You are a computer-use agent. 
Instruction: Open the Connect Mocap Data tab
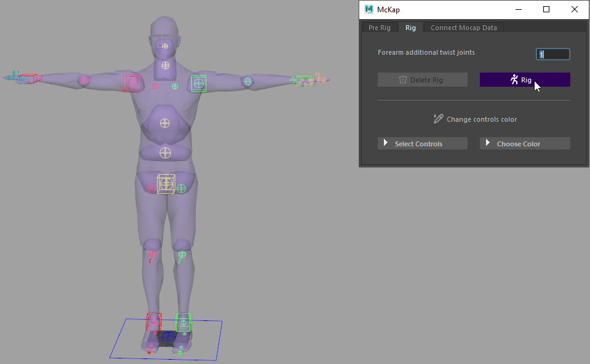pos(464,28)
